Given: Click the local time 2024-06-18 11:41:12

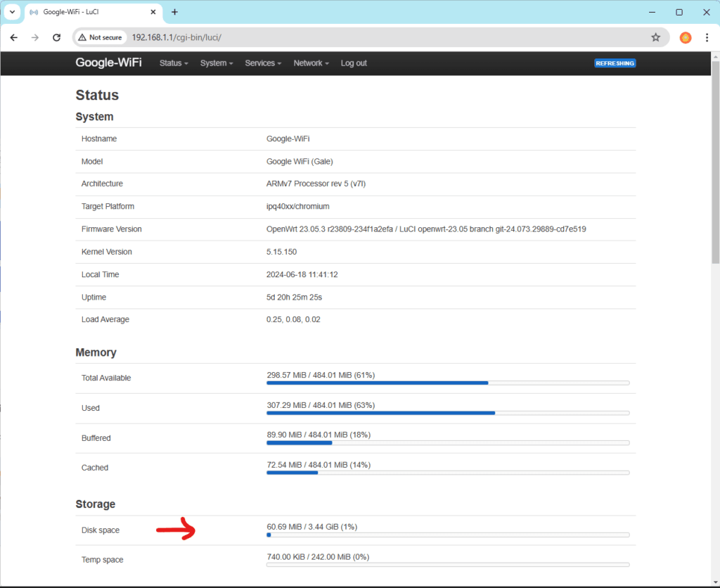Looking at the screenshot, I should coord(302,275).
